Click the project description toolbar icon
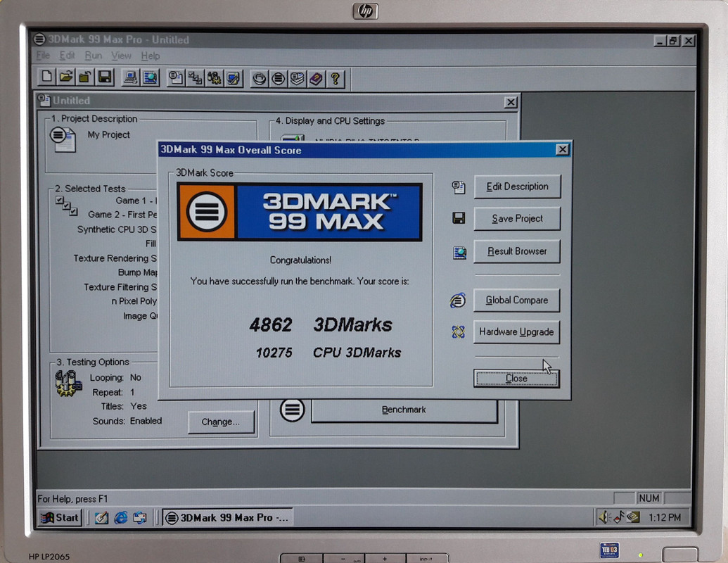 click(176, 78)
